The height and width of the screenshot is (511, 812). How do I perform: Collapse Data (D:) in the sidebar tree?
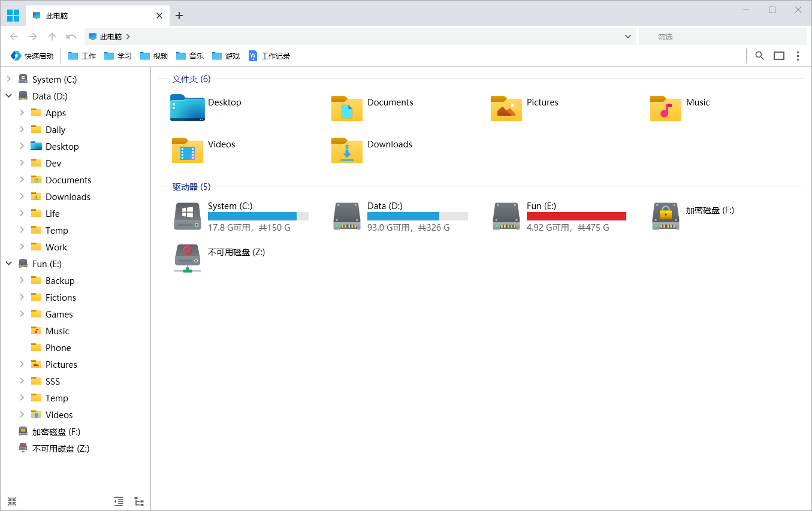coord(8,96)
